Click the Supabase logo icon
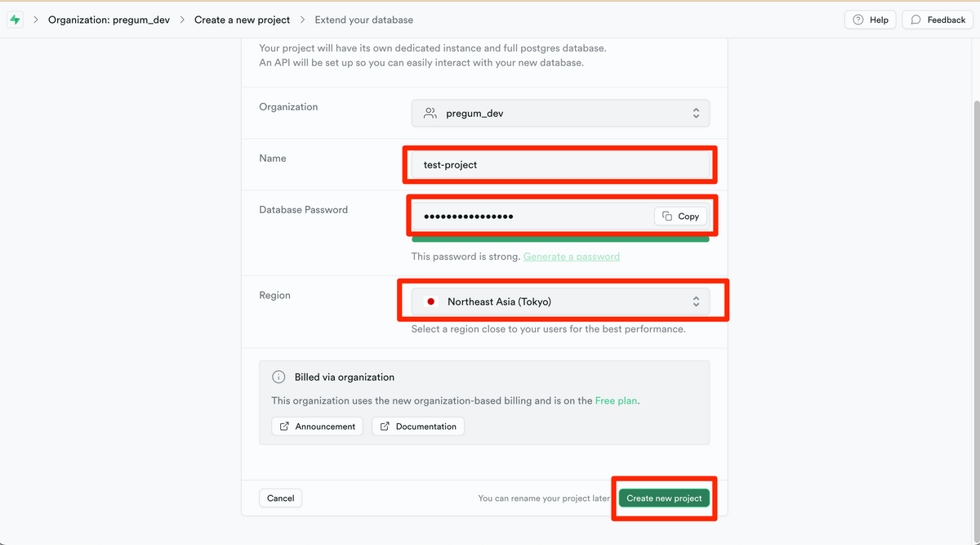 point(15,20)
